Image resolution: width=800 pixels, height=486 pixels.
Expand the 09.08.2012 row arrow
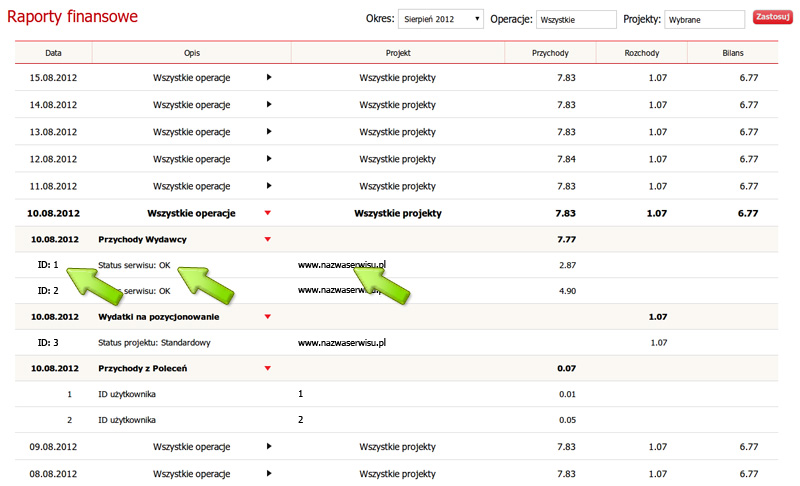click(268, 446)
